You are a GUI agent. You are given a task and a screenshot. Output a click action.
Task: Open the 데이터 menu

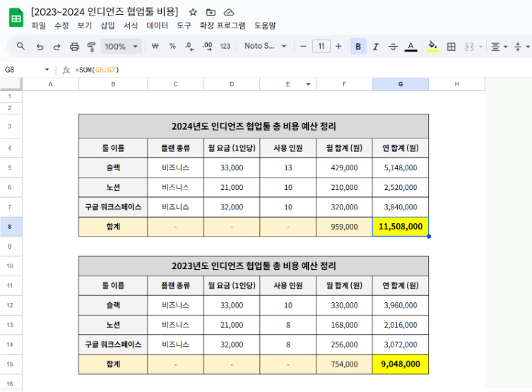point(157,25)
